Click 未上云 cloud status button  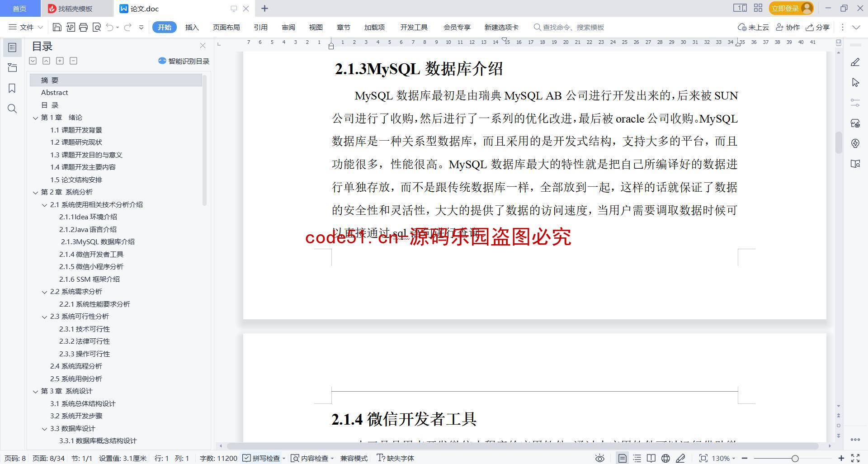[x=753, y=27]
